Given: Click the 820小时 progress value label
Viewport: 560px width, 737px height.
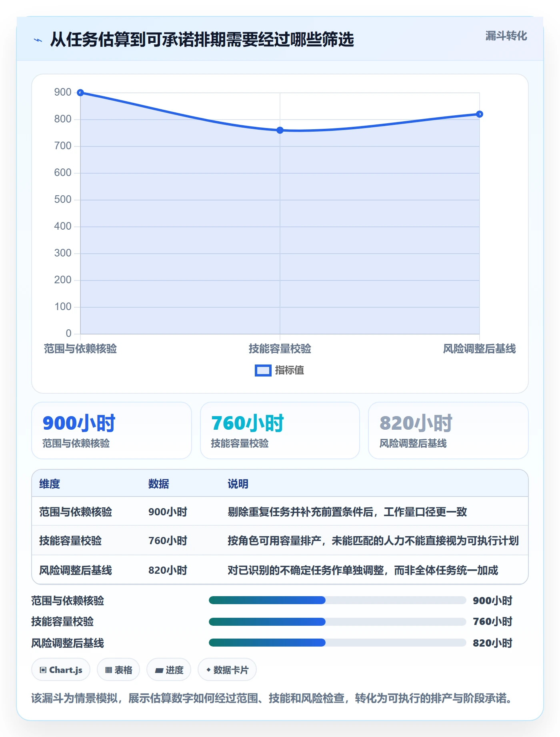Looking at the screenshot, I should click(x=493, y=643).
